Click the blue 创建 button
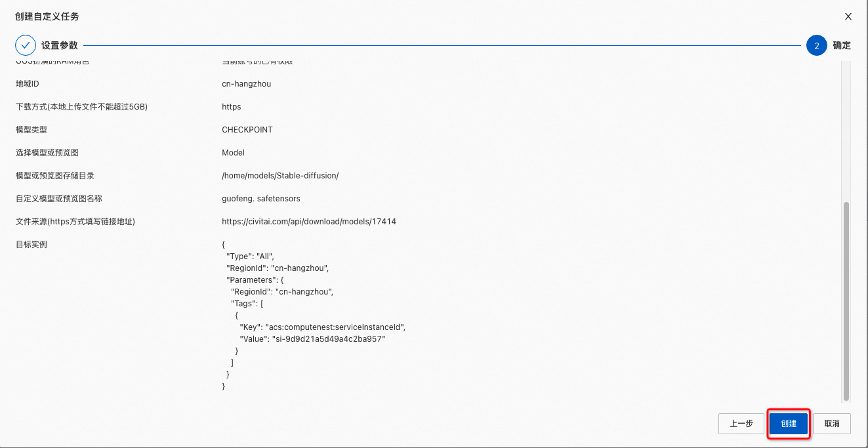 789,424
